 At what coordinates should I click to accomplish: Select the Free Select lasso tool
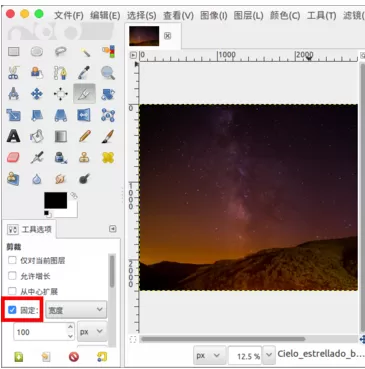tap(61, 52)
